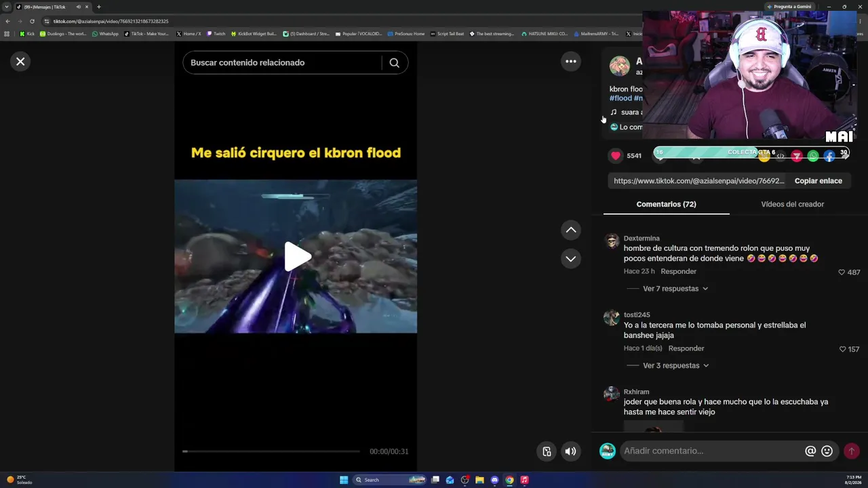Open the Kick bookmark

pos(27,34)
